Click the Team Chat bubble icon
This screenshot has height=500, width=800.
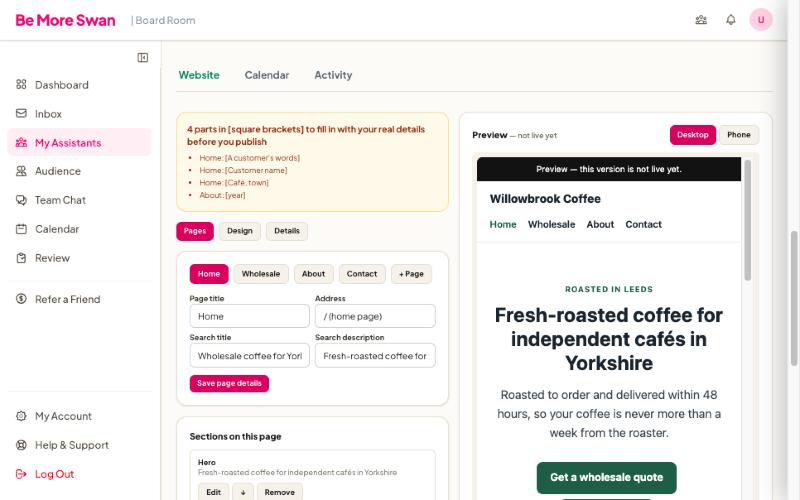tap(21, 200)
